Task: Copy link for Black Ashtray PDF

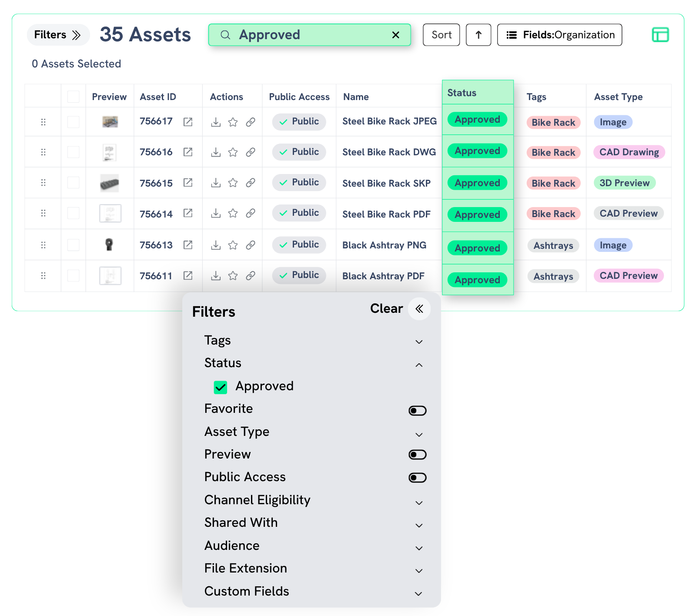Action: click(x=251, y=276)
